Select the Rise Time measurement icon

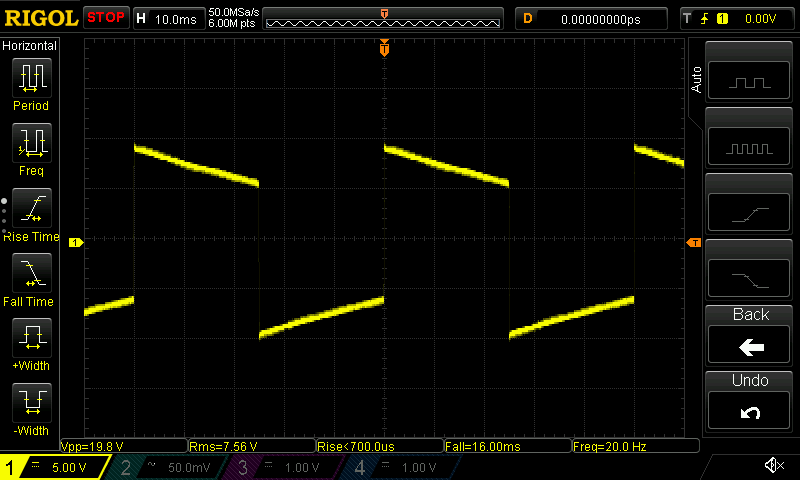[32, 208]
